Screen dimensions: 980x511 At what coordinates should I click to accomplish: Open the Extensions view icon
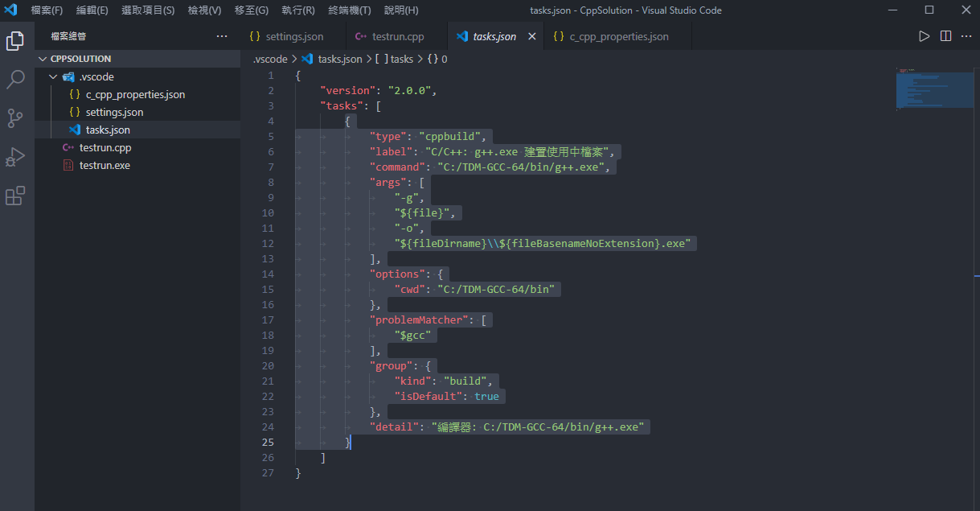point(15,196)
